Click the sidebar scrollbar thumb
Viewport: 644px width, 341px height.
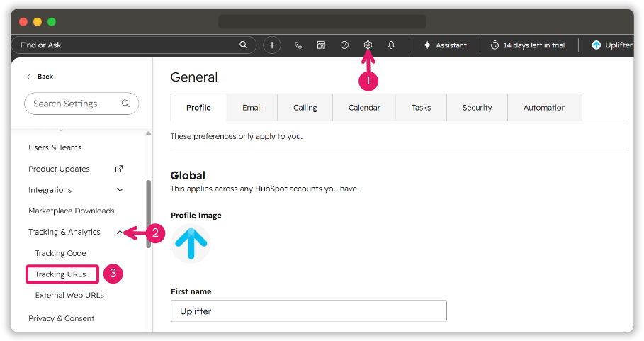pos(148,213)
